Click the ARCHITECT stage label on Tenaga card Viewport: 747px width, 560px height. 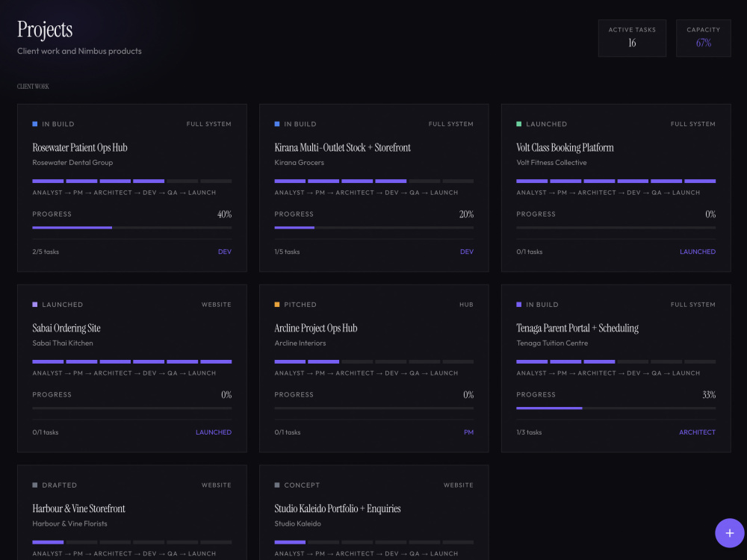697,432
